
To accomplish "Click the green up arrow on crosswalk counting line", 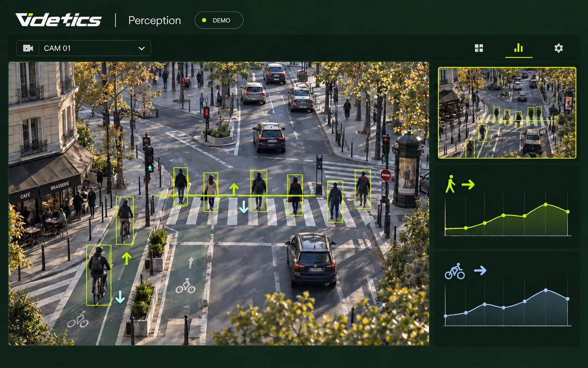I will pos(234,188).
